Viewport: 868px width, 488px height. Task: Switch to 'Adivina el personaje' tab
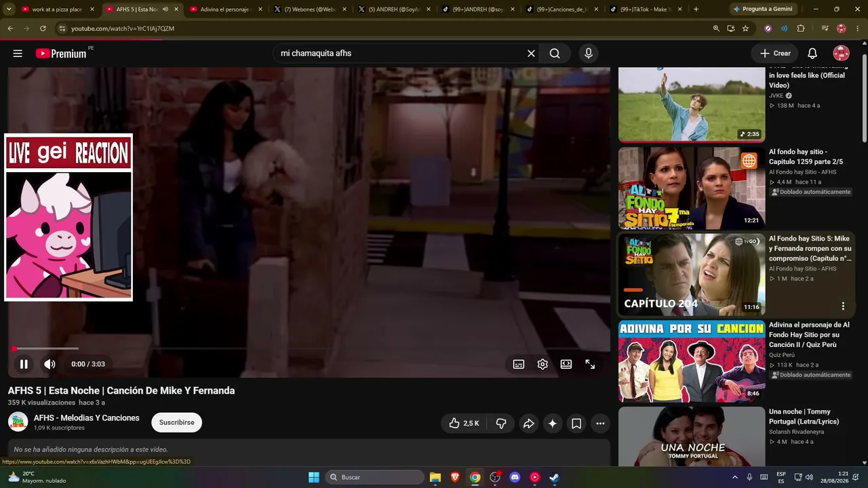(x=226, y=9)
